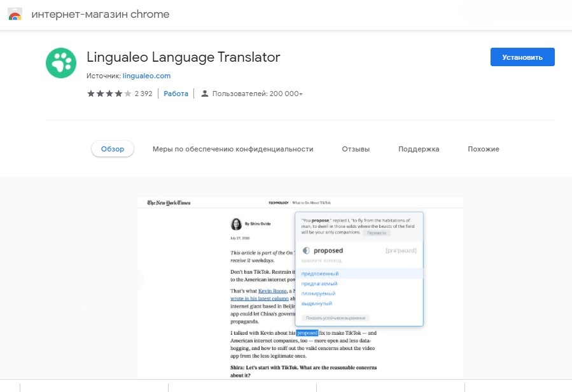Click the Lingualeo green paw icon
Image resolution: width=572 pixels, height=392 pixels.
click(61, 63)
